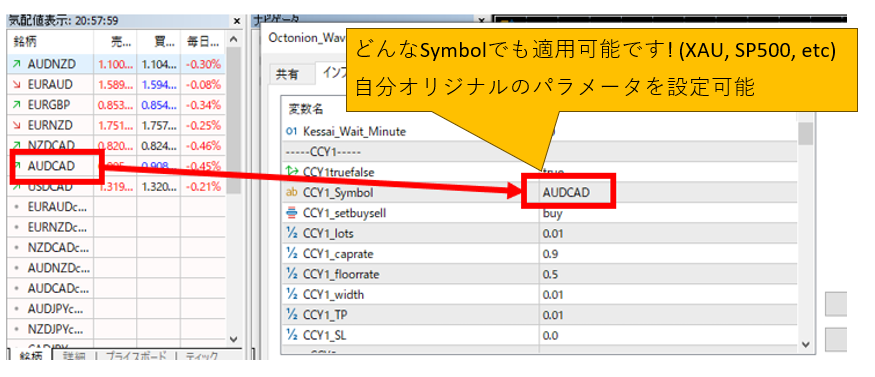The width and height of the screenshot is (875, 377).
Task: Click the boolean icon beside CCY1truefalse
Action: (291, 172)
